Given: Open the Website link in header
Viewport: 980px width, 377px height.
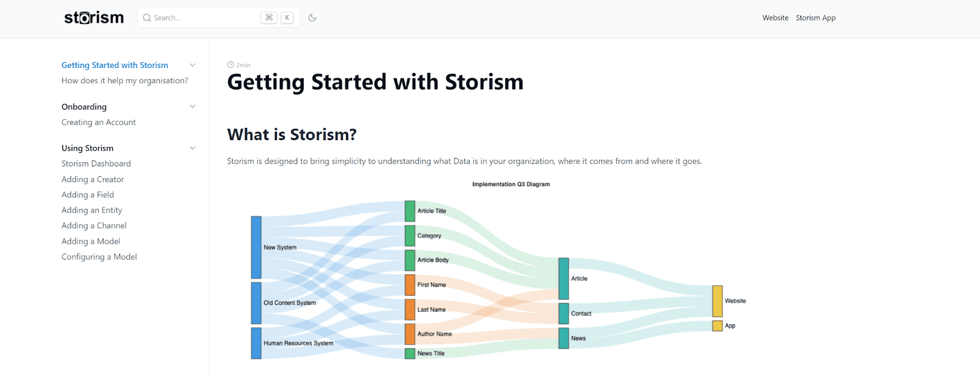Looking at the screenshot, I should (x=775, y=18).
